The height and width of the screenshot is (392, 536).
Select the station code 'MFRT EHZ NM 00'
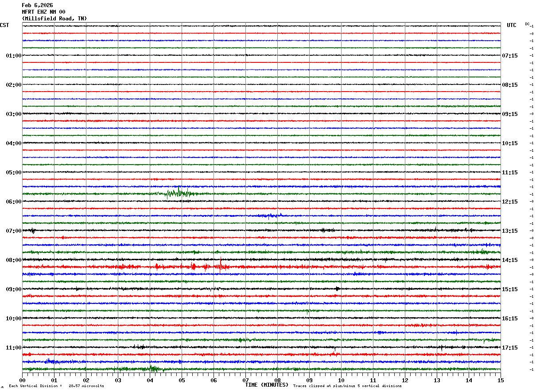[43, 12]
